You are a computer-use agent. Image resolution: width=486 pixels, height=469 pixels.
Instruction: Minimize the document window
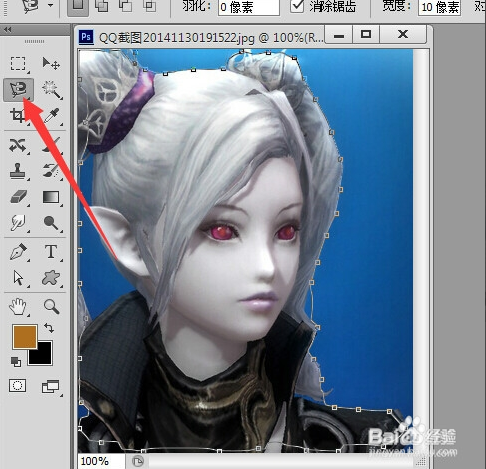pyautogui.click(x=339, y=34)
